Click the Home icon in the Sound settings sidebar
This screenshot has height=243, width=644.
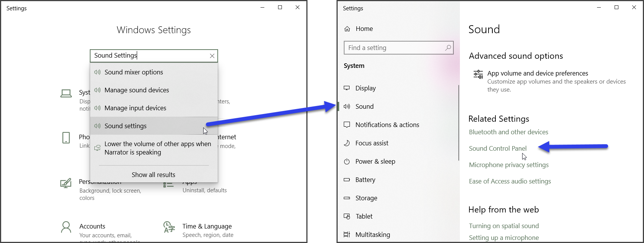(x=347, y=29)
